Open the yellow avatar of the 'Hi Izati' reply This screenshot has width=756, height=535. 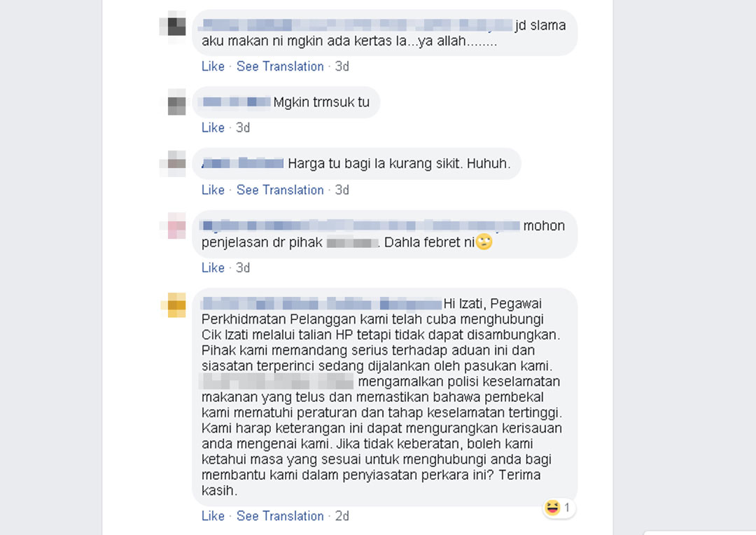pos(173,305)
